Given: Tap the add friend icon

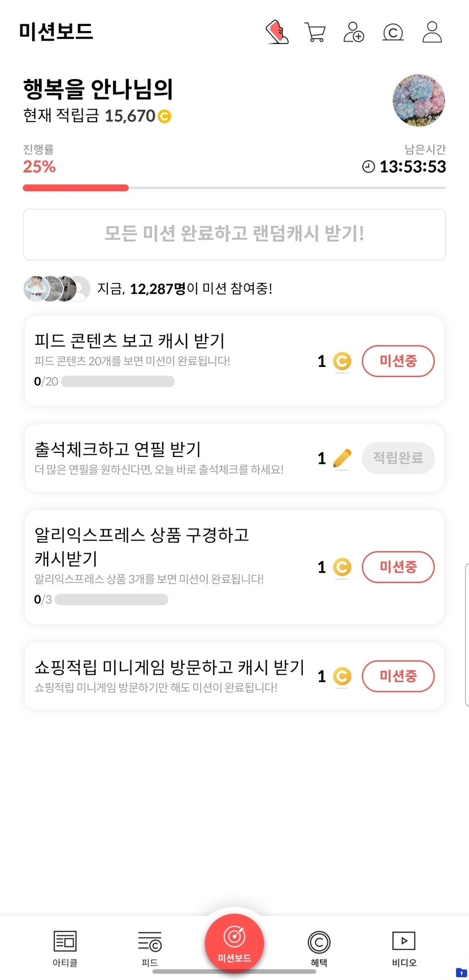Looking at the screenshot, I should point(354,32).
